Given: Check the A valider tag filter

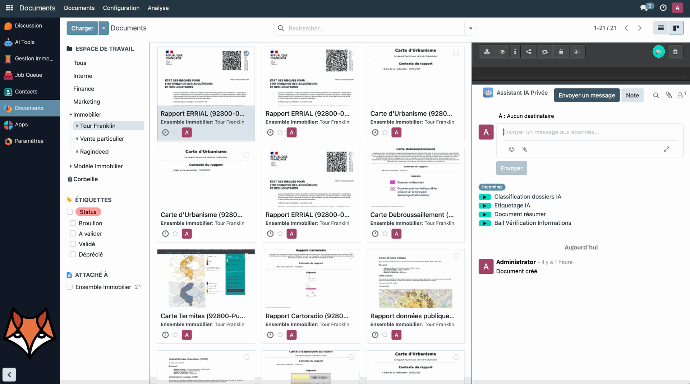Looking at the screenshot, I should tap(73, 234).
